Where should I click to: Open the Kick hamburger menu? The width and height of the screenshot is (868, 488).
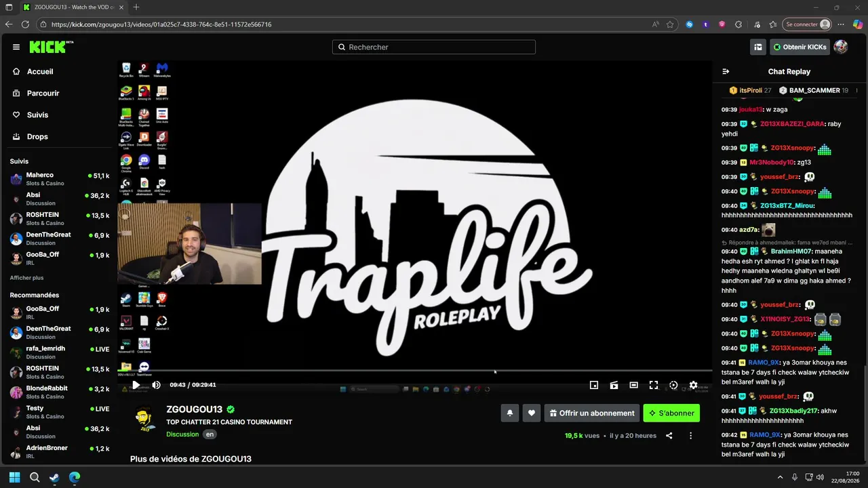[x=16, y=47]
